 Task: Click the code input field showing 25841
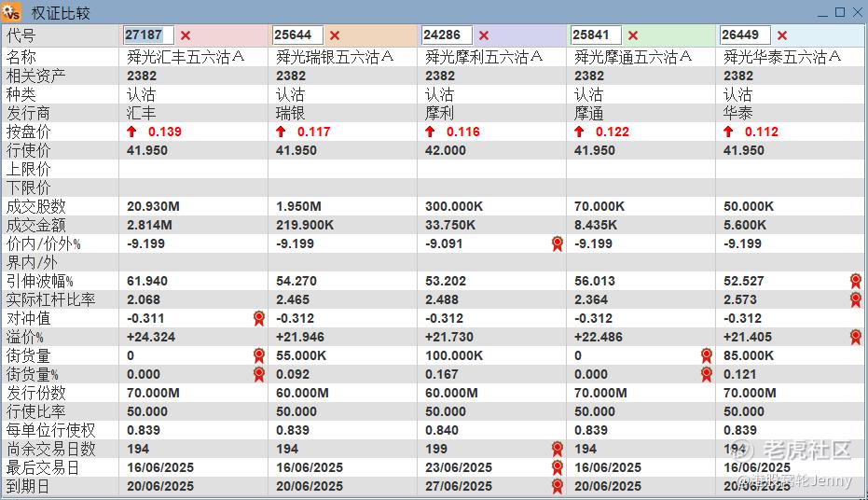coord(596,35)
